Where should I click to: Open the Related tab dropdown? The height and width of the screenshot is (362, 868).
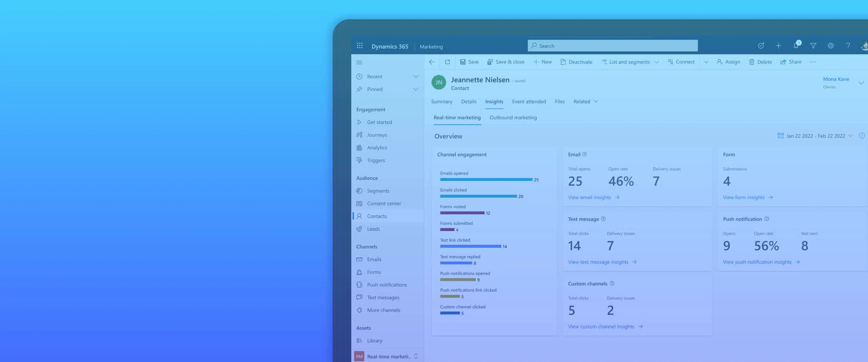pos(586,102)
